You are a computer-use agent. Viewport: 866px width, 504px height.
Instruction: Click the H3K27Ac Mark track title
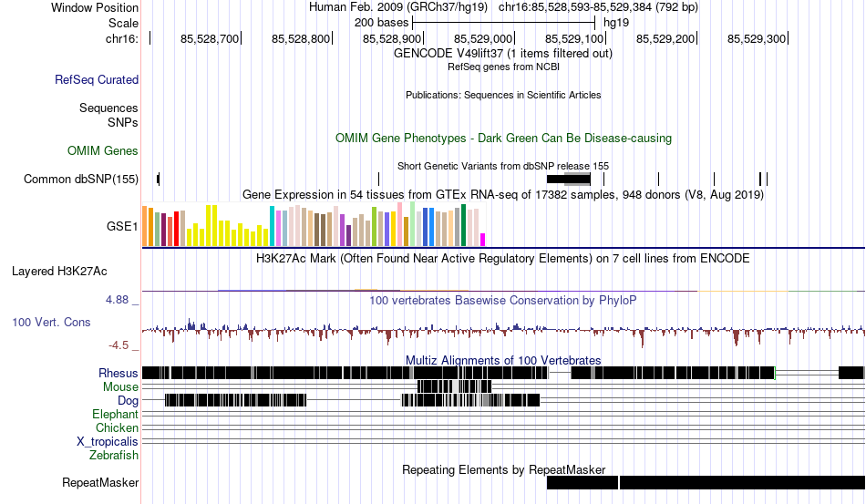(503, 258)
